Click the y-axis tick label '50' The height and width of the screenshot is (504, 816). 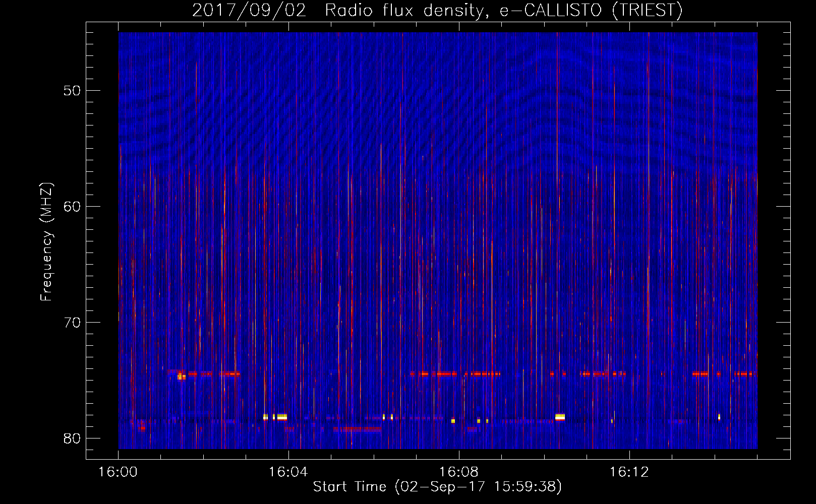pyautogui.click(x=73, y=91)
